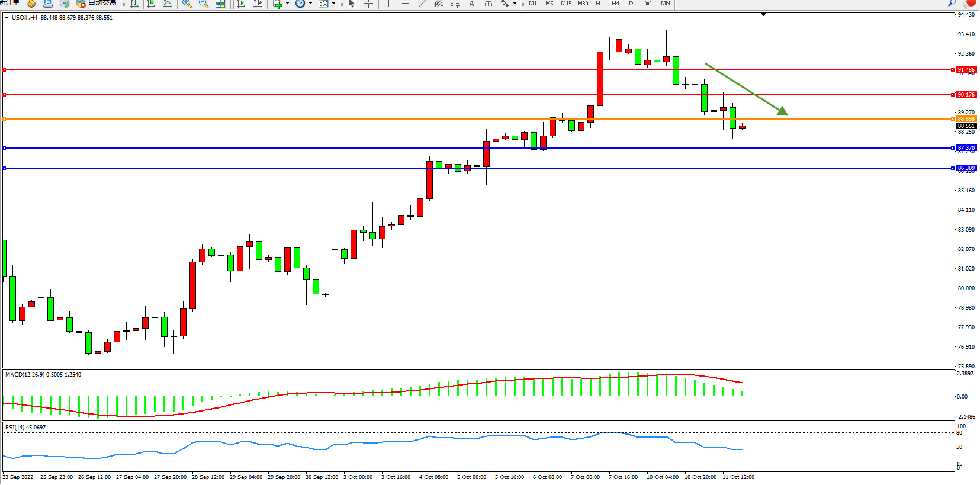Viewport: 980px width, 485px height.
Task: Select the Fibonacci retracement tool
Action: coord(455,4)
